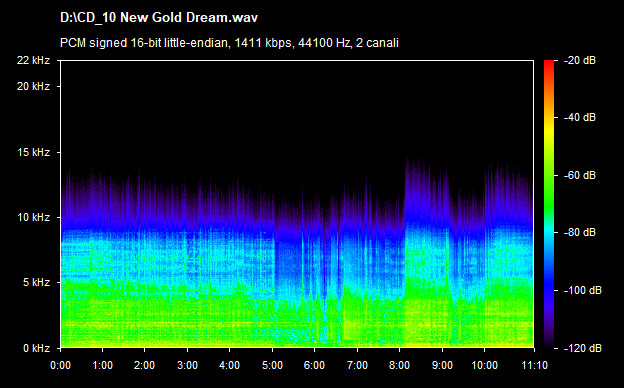Click the -100 dB legend label
Image resolution: width=624 pixels, height=388 pixels.
[x=583, y=291]
